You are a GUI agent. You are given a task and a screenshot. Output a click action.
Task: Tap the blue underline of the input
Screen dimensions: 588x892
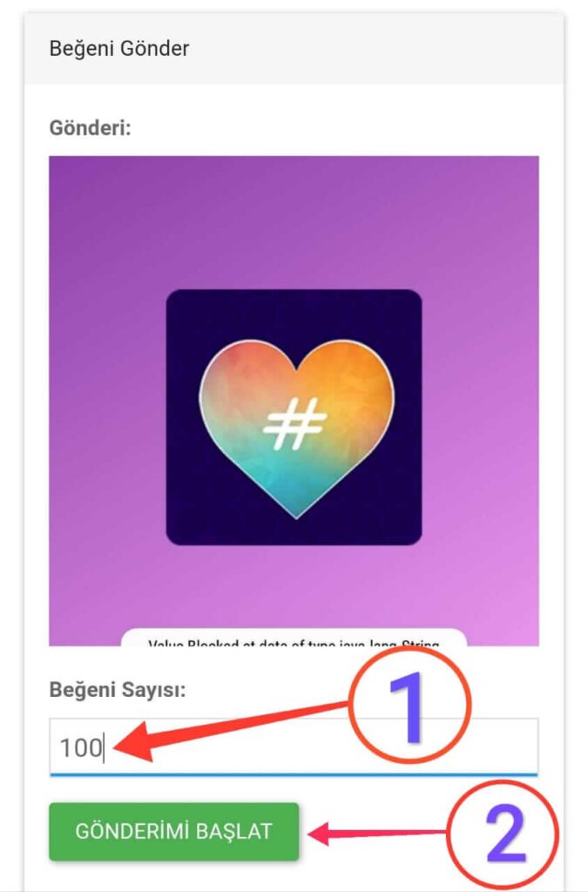point(294,774)
